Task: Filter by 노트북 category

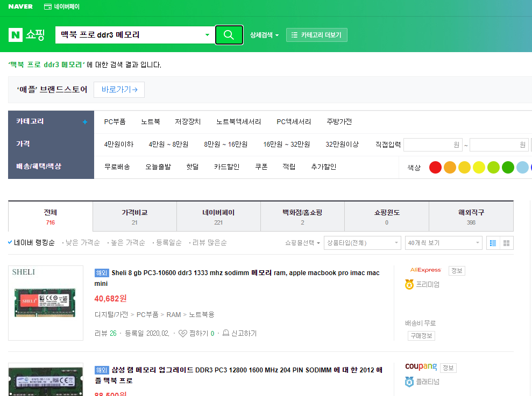Action: 150,122
